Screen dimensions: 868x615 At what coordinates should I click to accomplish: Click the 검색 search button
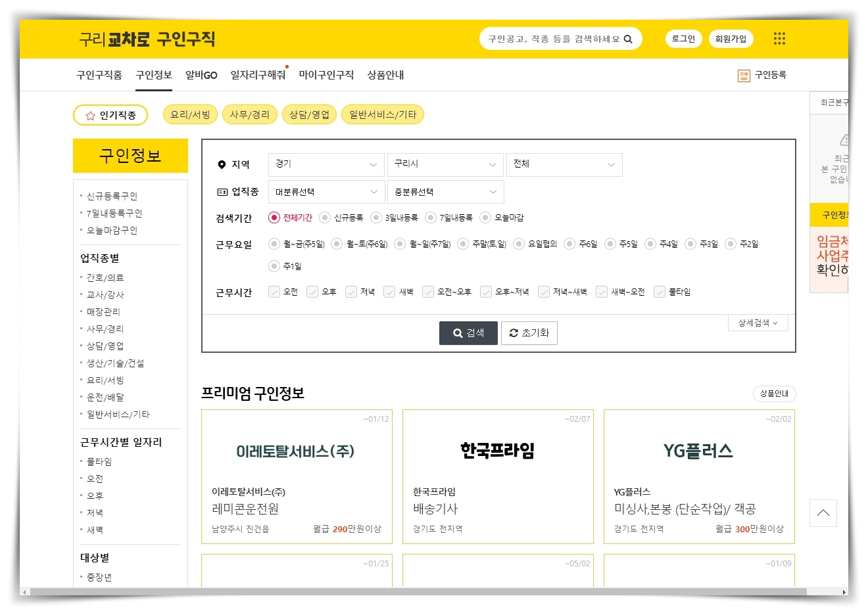tap(468, 333)
